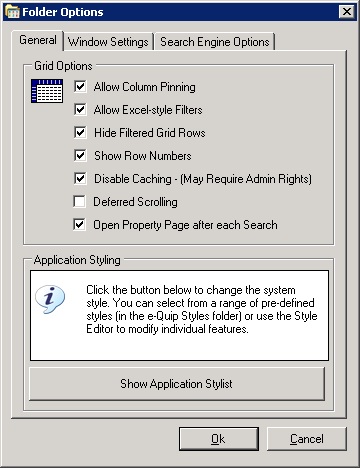
Task: Open the Search Engine Options tab
Action: 214,42
